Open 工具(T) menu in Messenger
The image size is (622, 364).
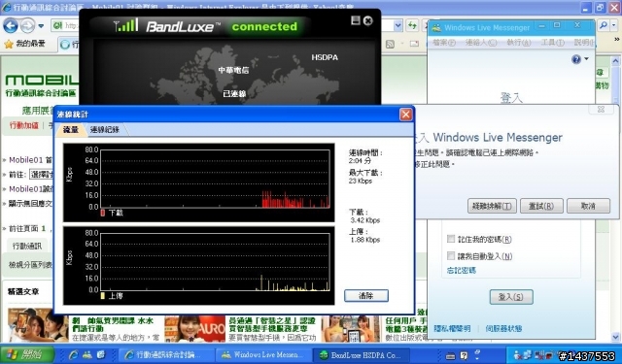click(x=553, y=43)
